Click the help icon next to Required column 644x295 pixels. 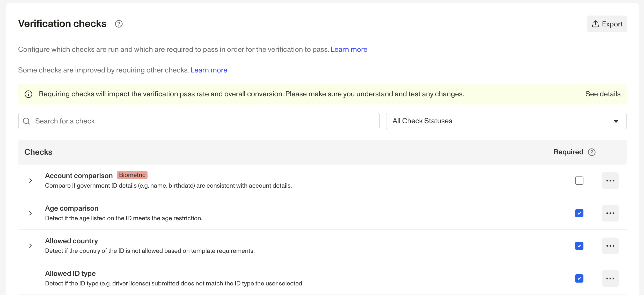point(591,152)
